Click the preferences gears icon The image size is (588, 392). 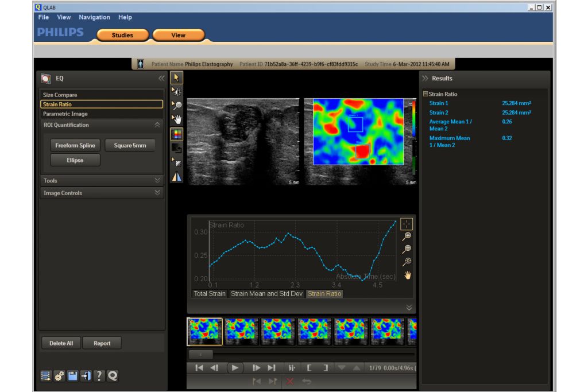tap(59, 376)
